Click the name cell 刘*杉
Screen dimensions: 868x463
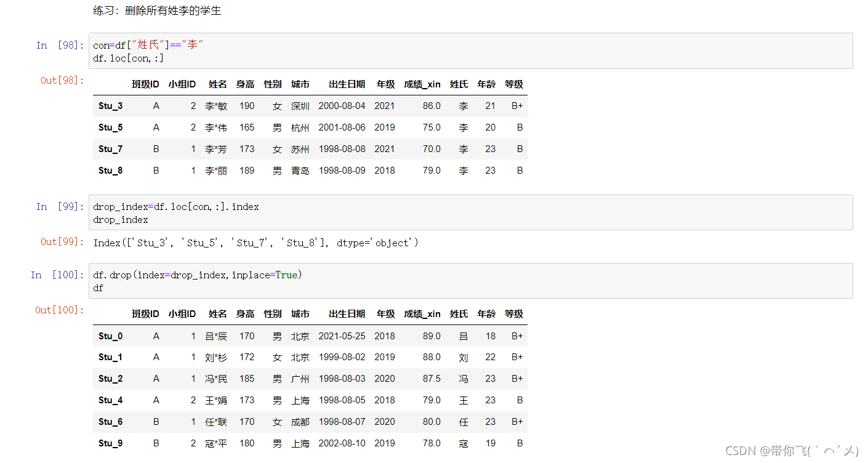coord(216,357)
